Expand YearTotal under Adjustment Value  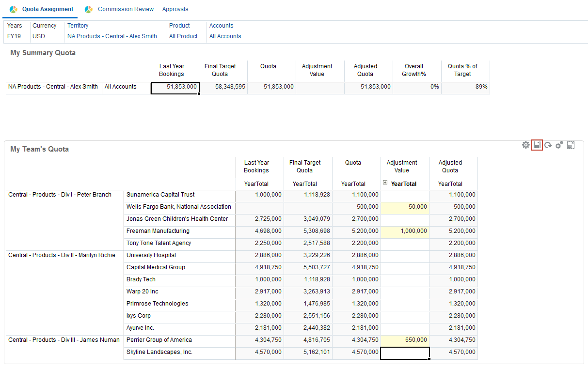coord(385,183)
